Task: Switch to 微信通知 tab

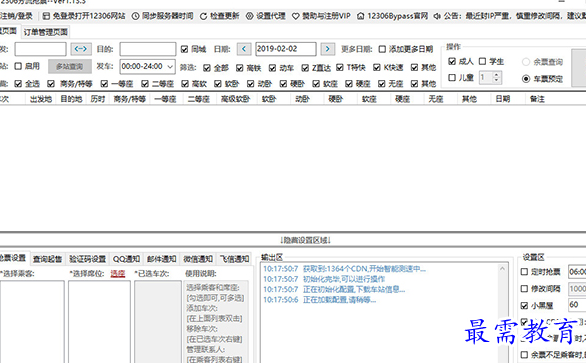Action: [198, 259]
